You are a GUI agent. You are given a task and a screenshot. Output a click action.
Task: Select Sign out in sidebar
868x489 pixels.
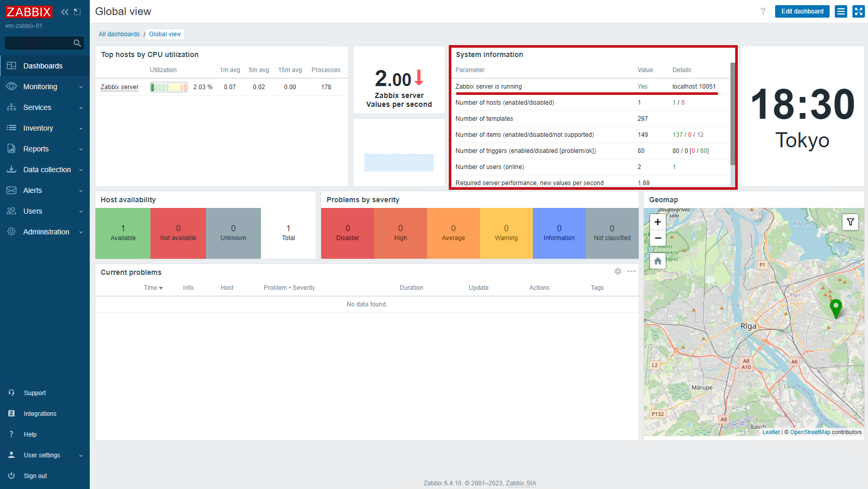point(45,476)
